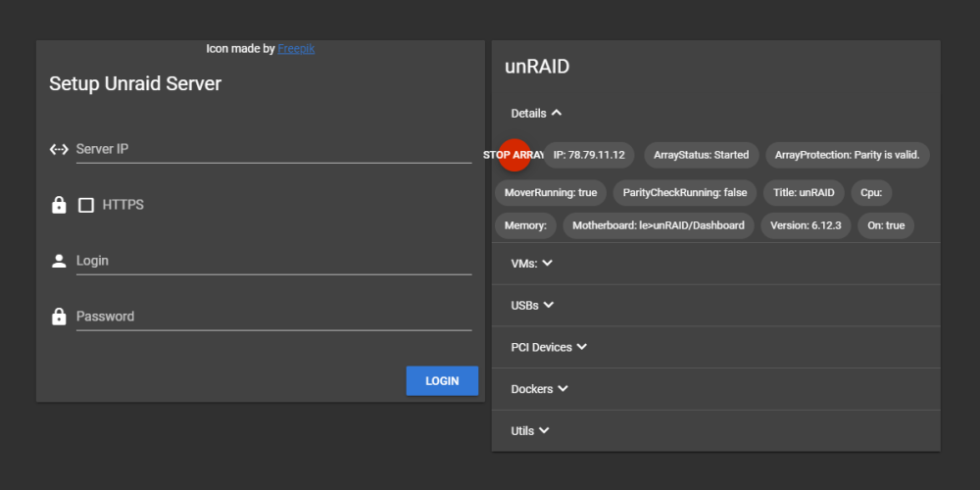Click the person icon beside Login
The width and height of the screenshot is (980, 490).
click(x=59, y=261)
